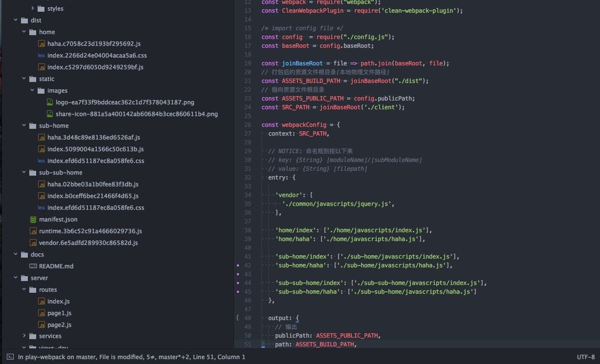Click the UTF-8 encoding indicator
600x364 pixels.
click(586, 357)
